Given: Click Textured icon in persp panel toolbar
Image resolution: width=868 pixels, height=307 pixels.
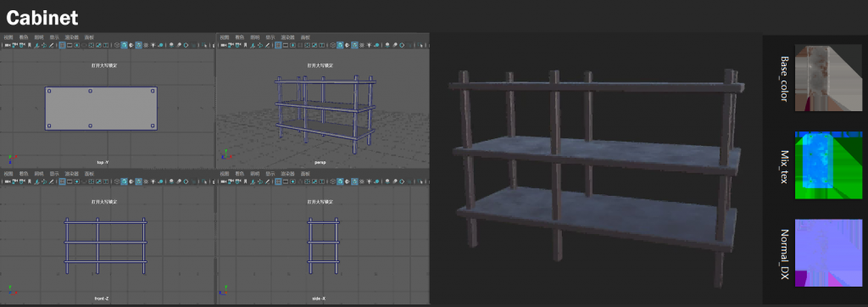Looking at the screenshot, I should pos(362,46).
